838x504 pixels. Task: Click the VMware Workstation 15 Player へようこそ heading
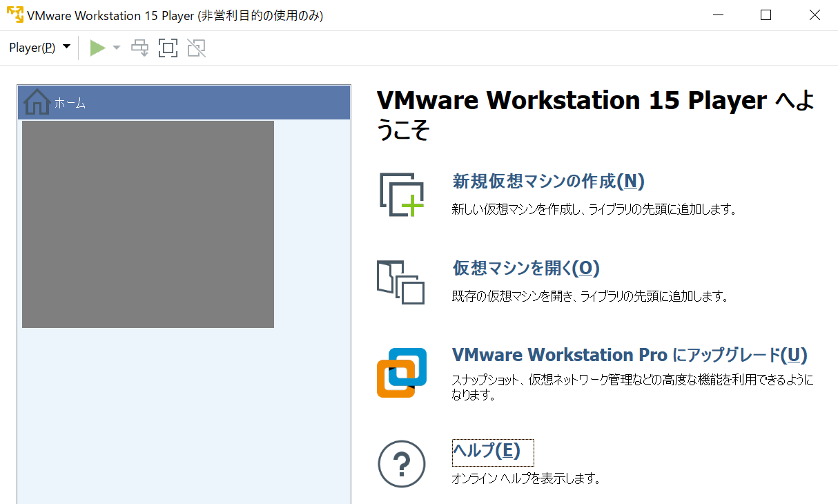click(596, 115)
